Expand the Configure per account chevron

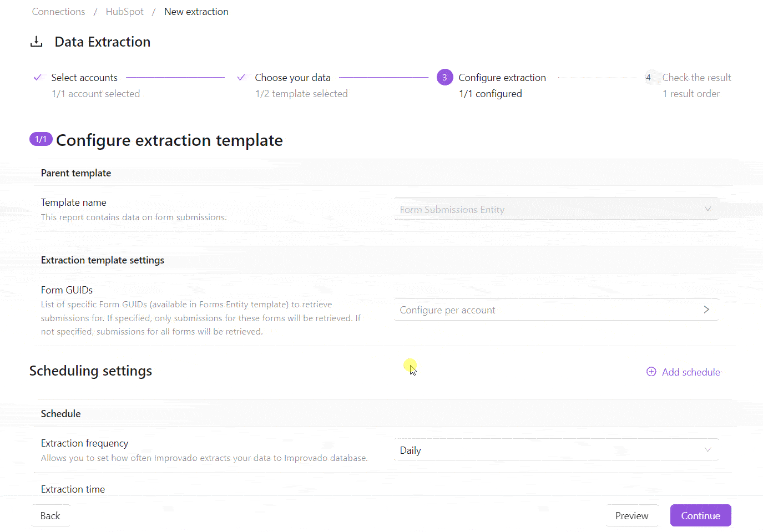point(706,310)
